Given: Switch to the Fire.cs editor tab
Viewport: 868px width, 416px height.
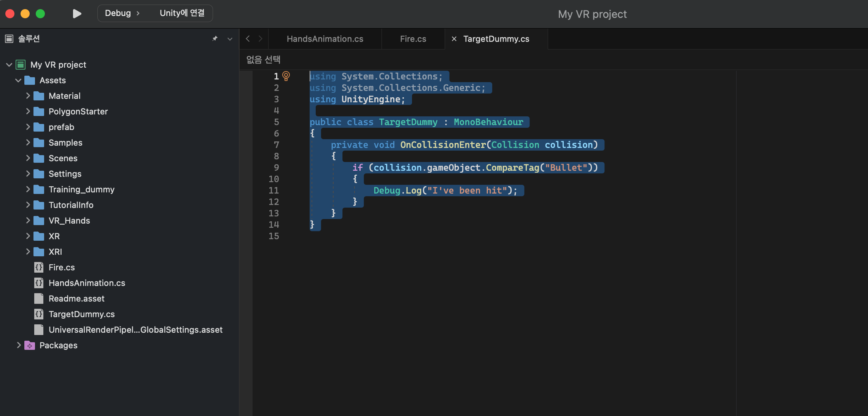Looking at the screenshot, I should pos(413,39).
